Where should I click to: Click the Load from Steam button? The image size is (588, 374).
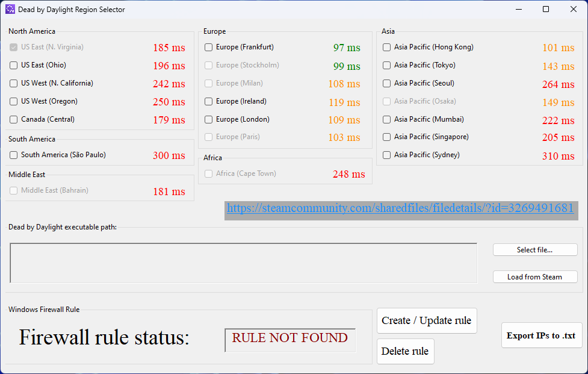(x=535, y=277)
